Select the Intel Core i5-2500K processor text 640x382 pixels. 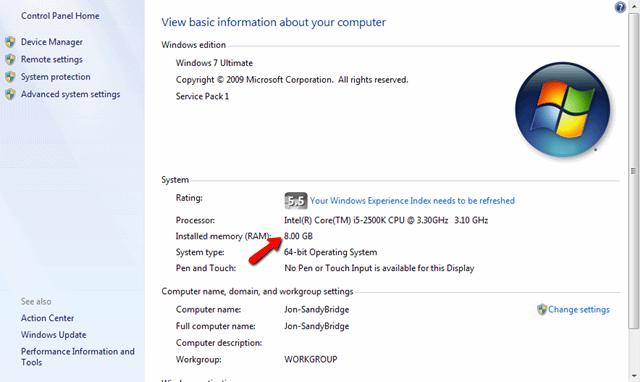pos(386,220)
